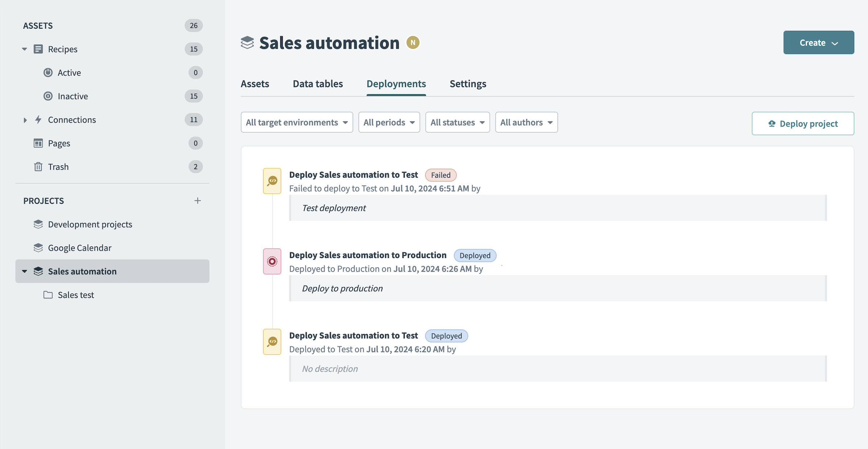The height and width of the screenshot is (449, 868).
Task: Filter deployments by All statuses
Action: pos(458,122)
